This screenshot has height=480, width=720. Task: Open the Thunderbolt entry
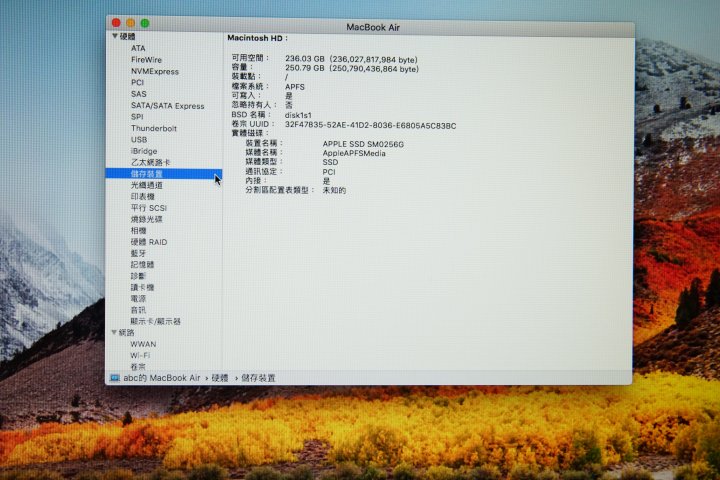[x=154, y=129]
